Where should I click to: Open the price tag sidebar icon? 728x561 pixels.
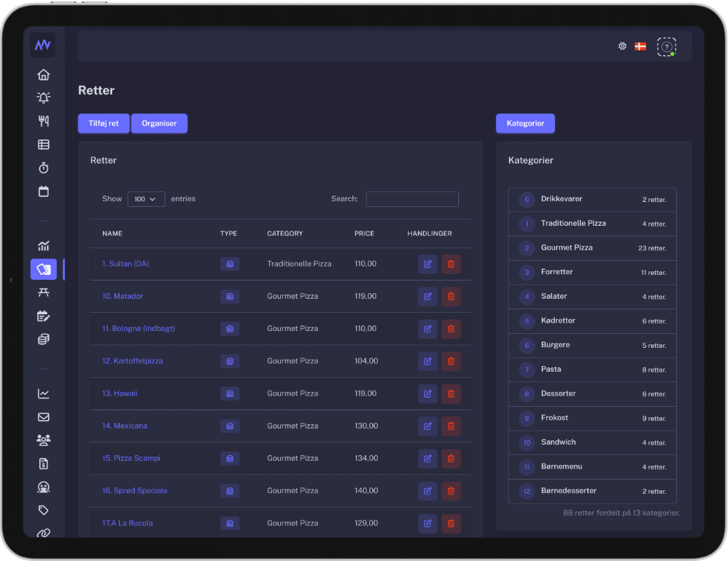43,510
